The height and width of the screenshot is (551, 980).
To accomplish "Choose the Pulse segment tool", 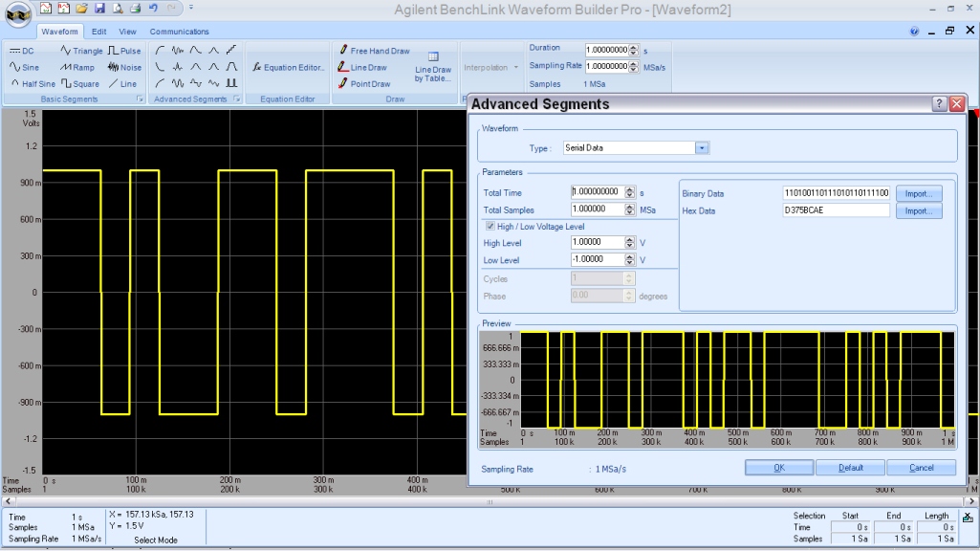I will tap(124, 51).
